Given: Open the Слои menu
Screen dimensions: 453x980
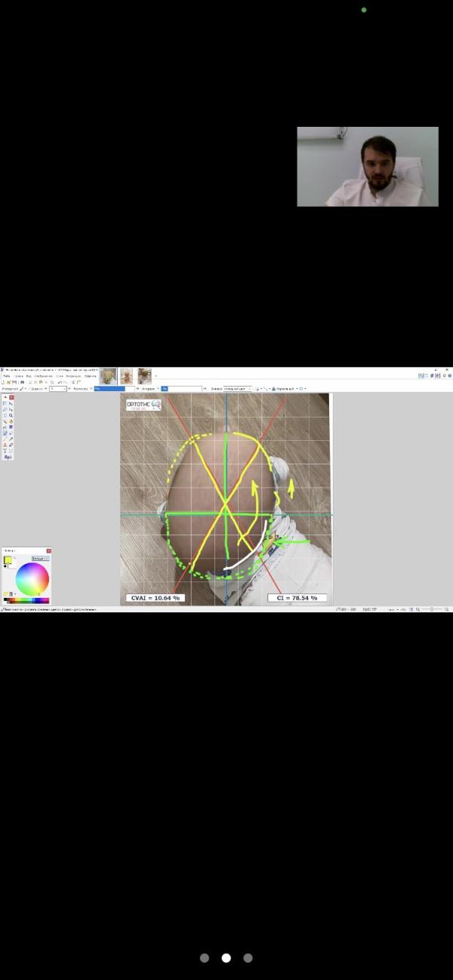Looking at the screenshot, I should [58, 376].
